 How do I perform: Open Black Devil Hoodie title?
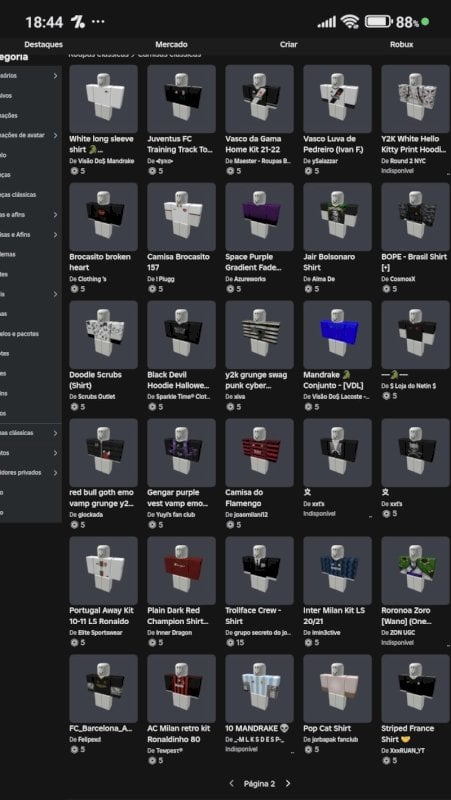coord(178,380)
